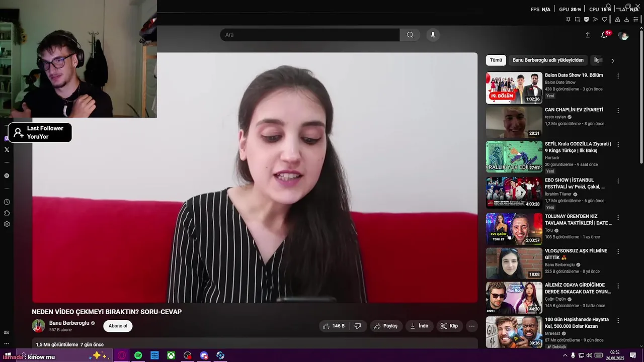
Task: Click the Paylaş share button
Action: [x=386, y=326]
